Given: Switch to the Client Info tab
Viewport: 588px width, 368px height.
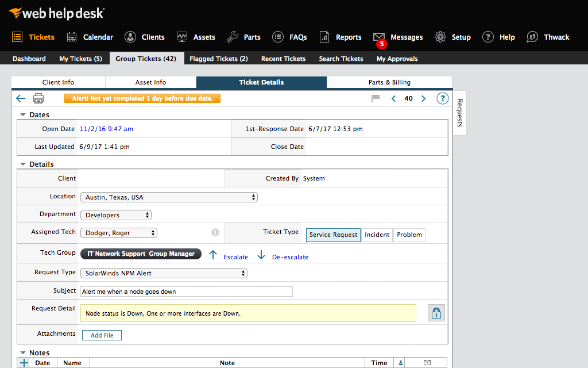Looking at the screenshot, I should (58, 82).
